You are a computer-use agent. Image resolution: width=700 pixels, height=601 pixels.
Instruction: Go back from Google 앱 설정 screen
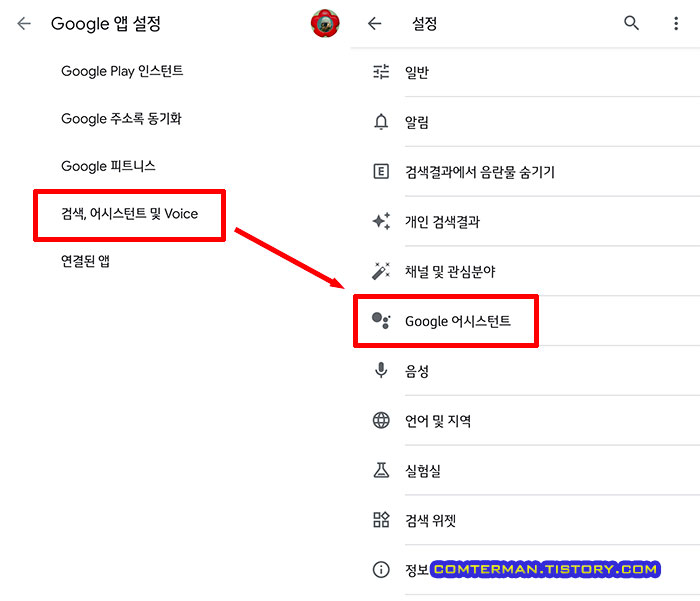(24, 23)
